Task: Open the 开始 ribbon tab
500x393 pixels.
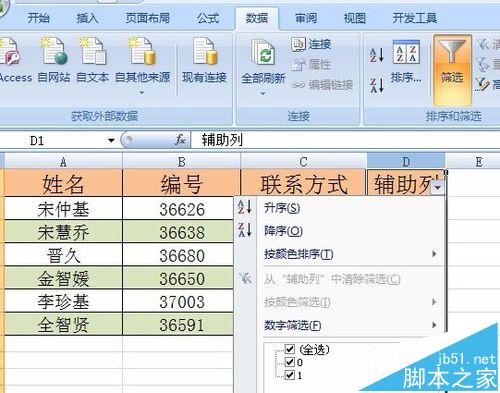Action: pos(38,18)
